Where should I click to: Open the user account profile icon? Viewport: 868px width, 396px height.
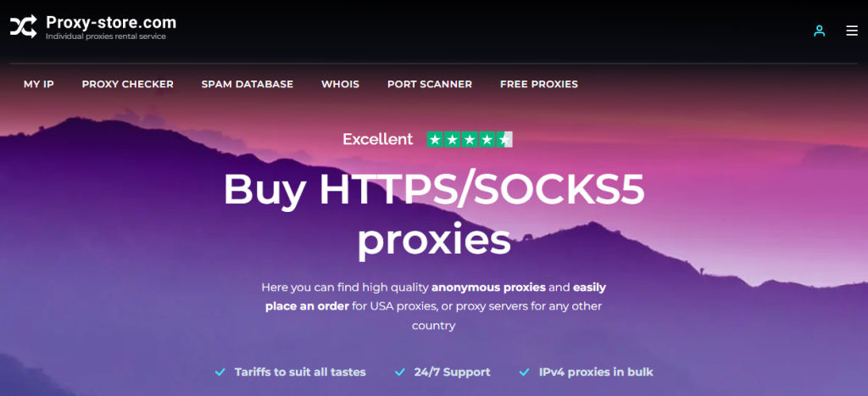coord(820,31)
